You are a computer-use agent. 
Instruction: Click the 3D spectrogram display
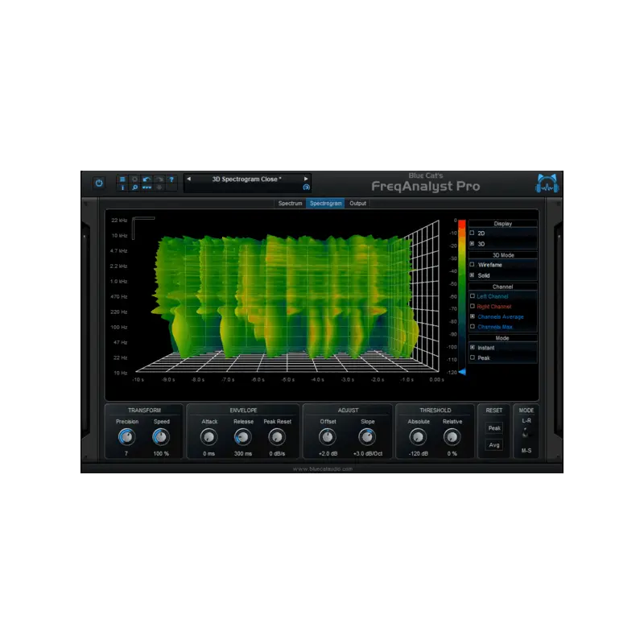(x=287, y=295)
